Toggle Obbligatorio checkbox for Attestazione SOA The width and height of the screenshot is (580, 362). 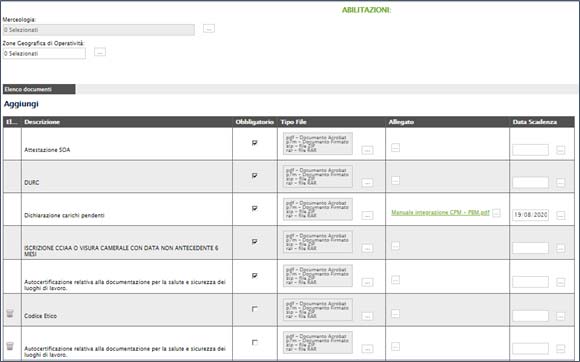click(x=254, y=143)
